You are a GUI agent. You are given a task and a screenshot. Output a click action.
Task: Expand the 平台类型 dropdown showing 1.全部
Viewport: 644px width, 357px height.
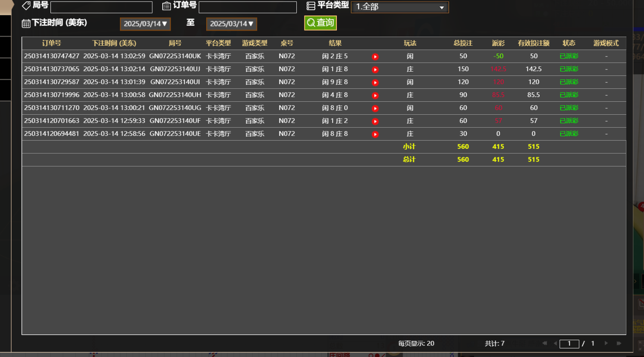[400, 7]
